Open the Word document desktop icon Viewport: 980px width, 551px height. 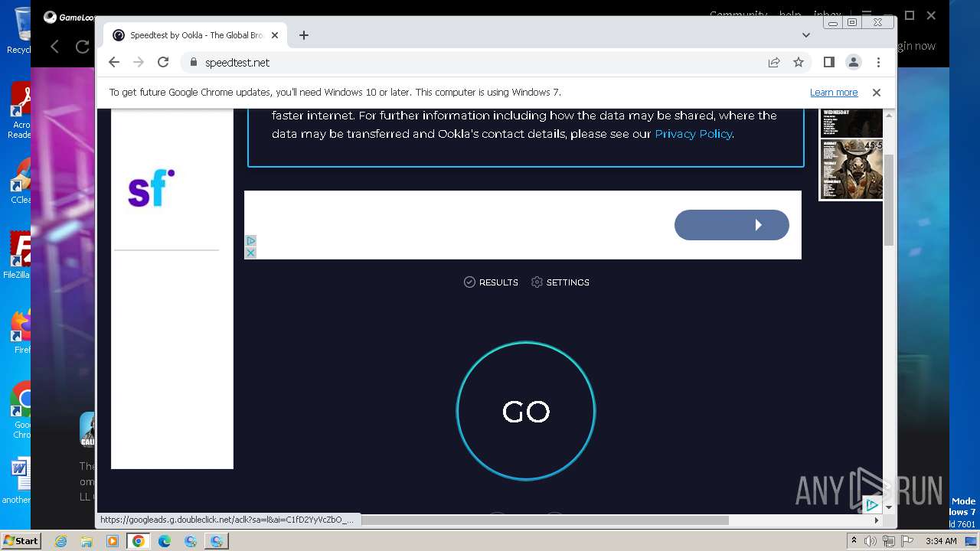(19, 482)
